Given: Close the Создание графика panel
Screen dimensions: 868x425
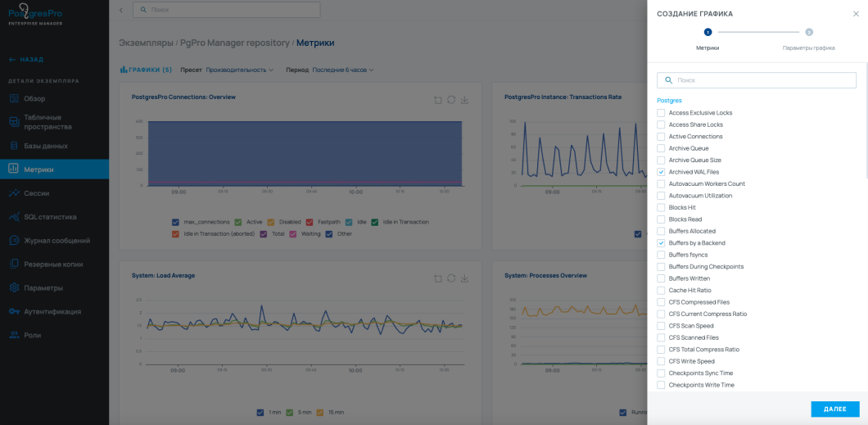Looking at the screenshot, I should 856,14.
